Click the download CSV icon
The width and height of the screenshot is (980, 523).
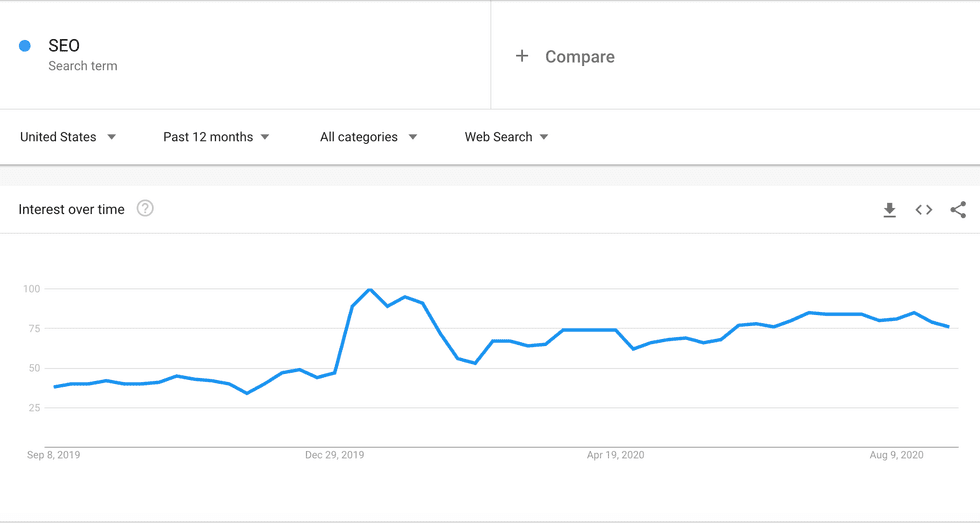(x=889, y=210)
